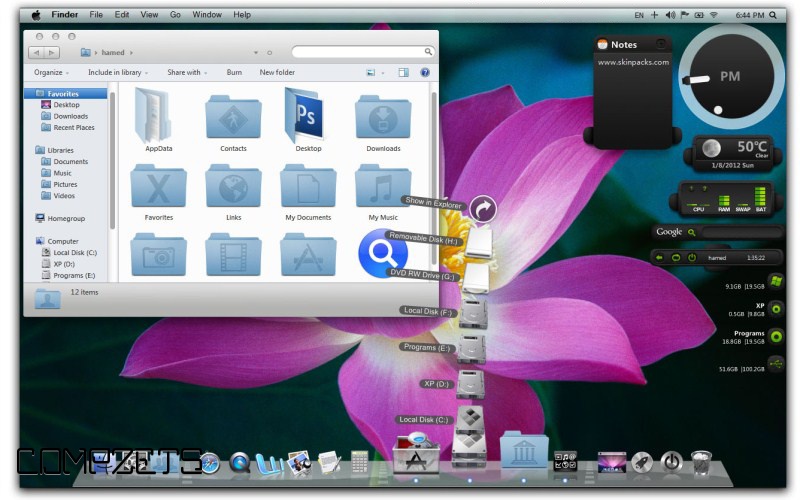Click the Show in Explorer arrow
800x500 pixels.
click(483, 208)
